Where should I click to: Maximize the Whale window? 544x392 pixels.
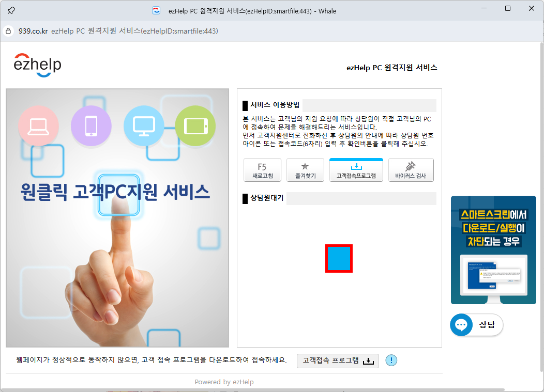[508, 8]
